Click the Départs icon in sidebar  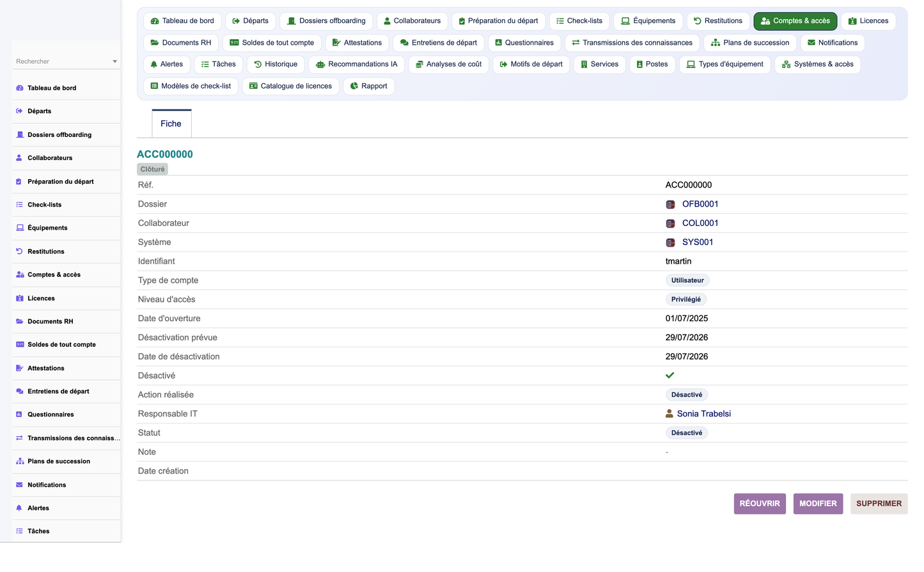20,111
